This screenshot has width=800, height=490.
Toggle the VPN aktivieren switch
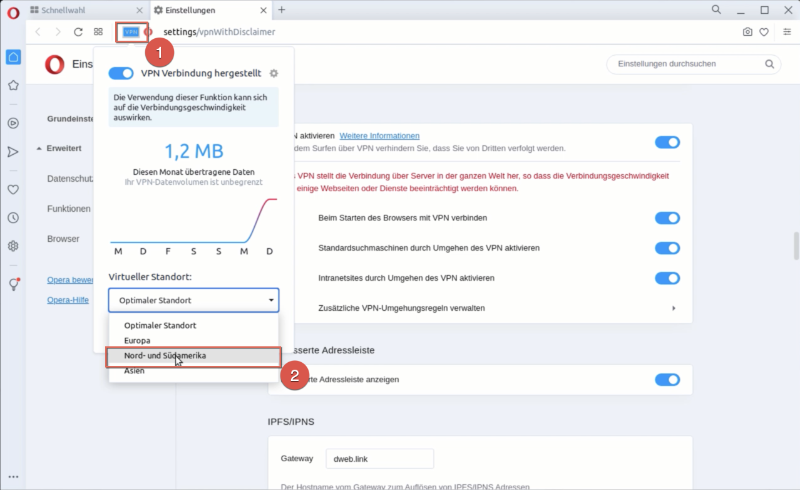(667, 142)
